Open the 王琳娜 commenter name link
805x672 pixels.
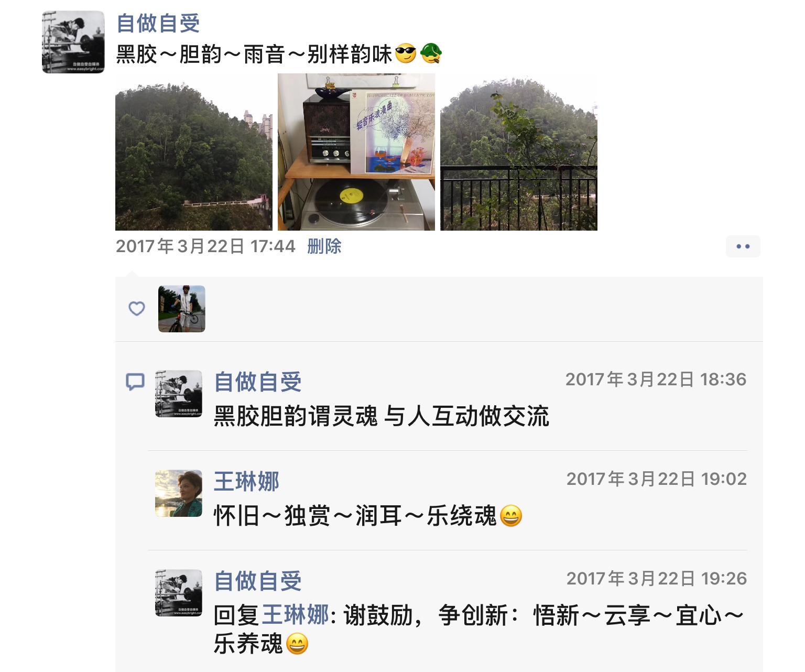pos(247,481)
